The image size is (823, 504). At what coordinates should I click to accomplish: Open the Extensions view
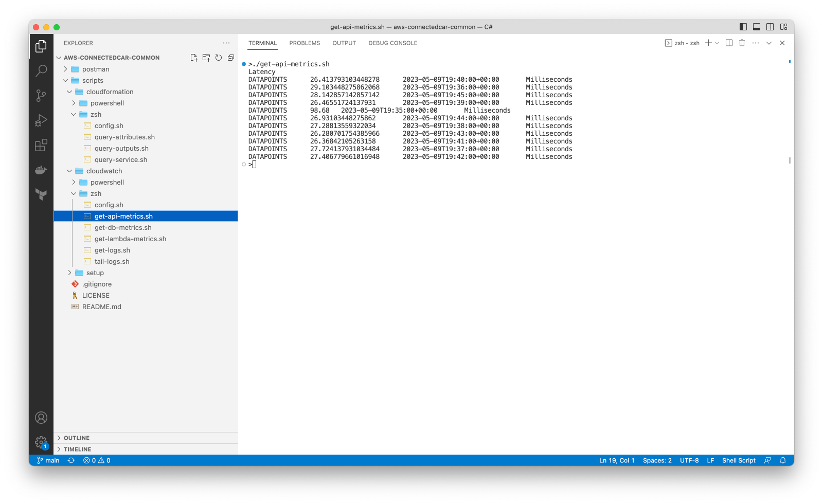pyautogui.click(x=41, y=145)
